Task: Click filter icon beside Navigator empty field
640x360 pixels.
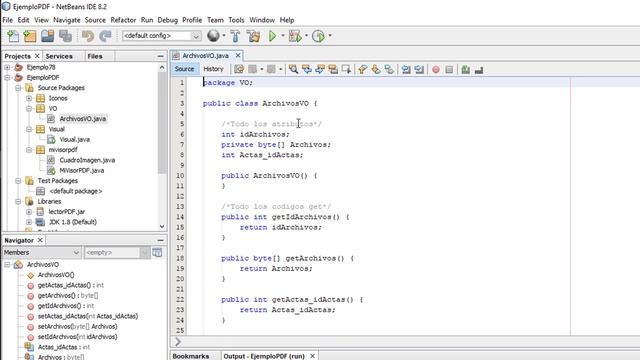Action: (x=157, y=253)
